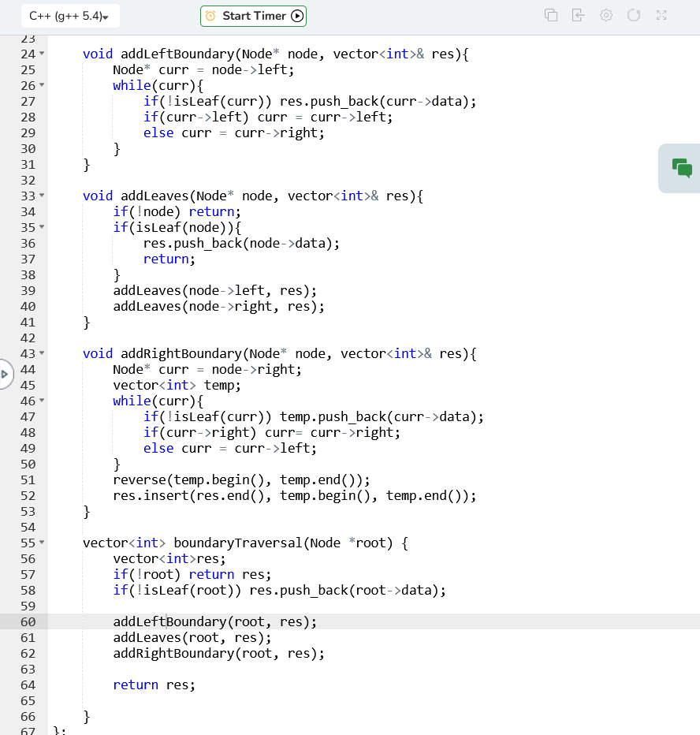
Task: Click the addLeaves function signature on line 33
Action: point(253,196)
